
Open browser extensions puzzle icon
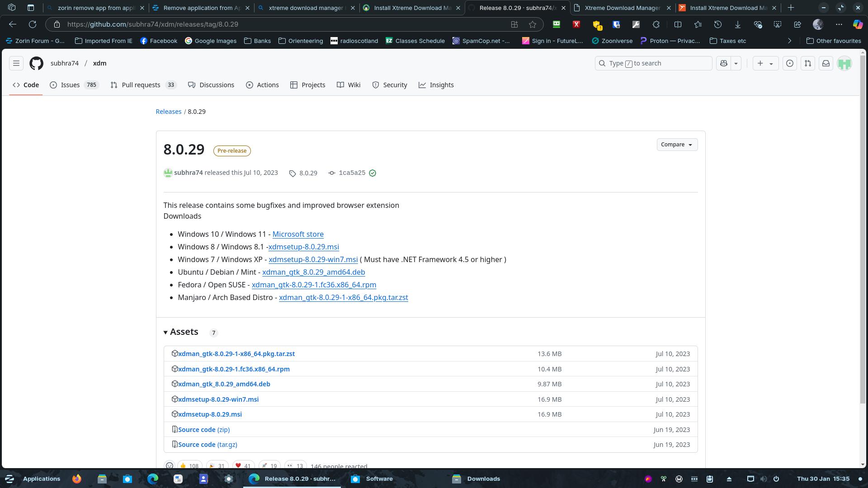(656, 24)
